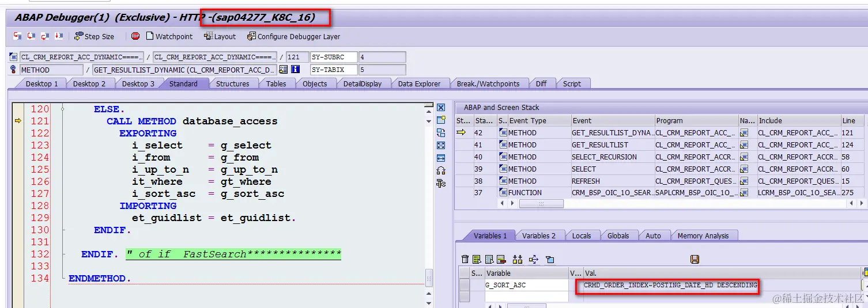
Task: Switch to the Desktop 1 tab
Action: (x=41, y=83)
